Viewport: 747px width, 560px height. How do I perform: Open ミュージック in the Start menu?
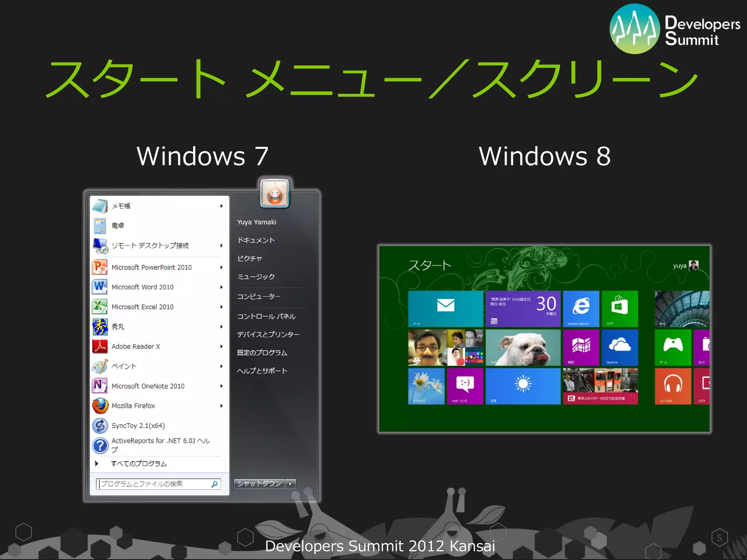pyautogui.click(x=256, y=277)
